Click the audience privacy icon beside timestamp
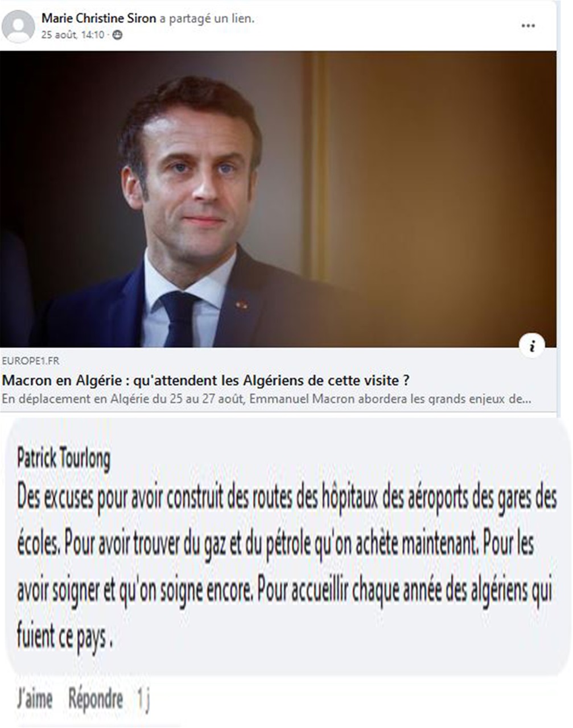The width and height of the screenshot is (573, 728). 117,35
